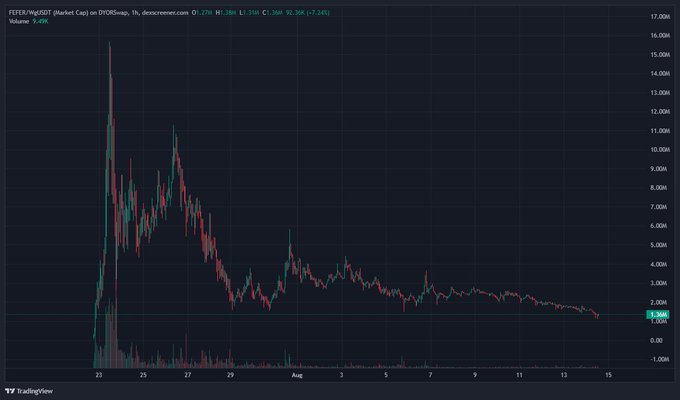Click the 3 date on time axis
This screenshot has width=680, height=400.
coord(341,375)
